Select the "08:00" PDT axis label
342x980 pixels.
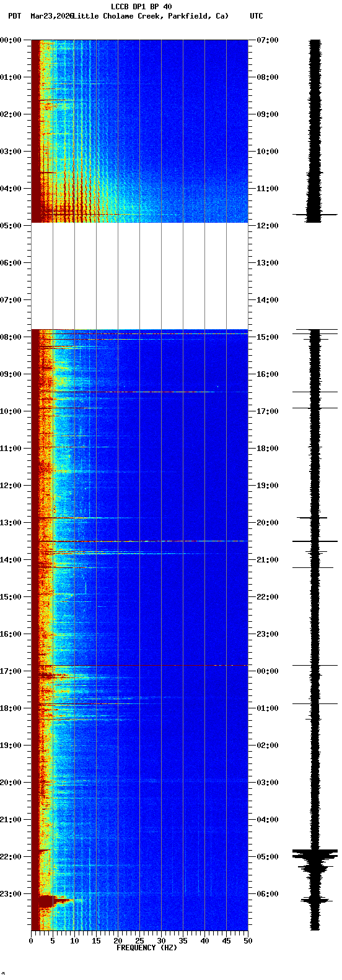pyautogui.click(x=11, y=337)
